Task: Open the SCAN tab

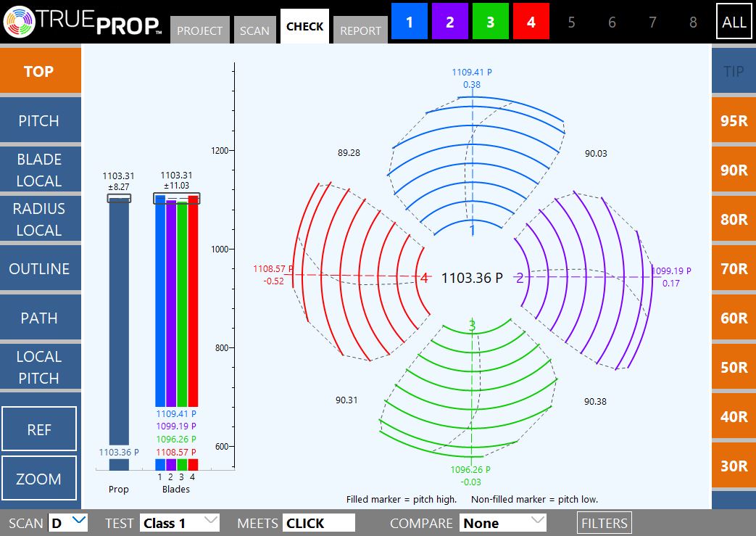Action: coord(254,30)
